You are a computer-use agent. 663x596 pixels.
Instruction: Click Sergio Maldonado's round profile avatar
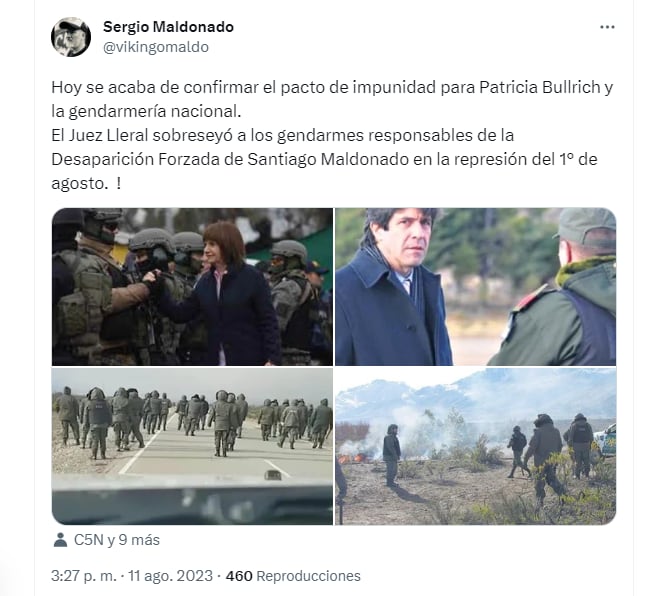[71, 37]
